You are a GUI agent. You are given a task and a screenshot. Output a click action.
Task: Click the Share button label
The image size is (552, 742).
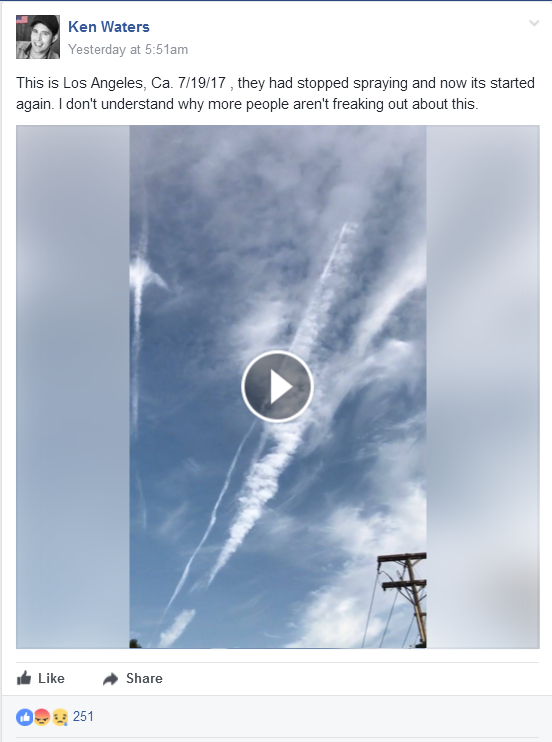tap(144, 679)
